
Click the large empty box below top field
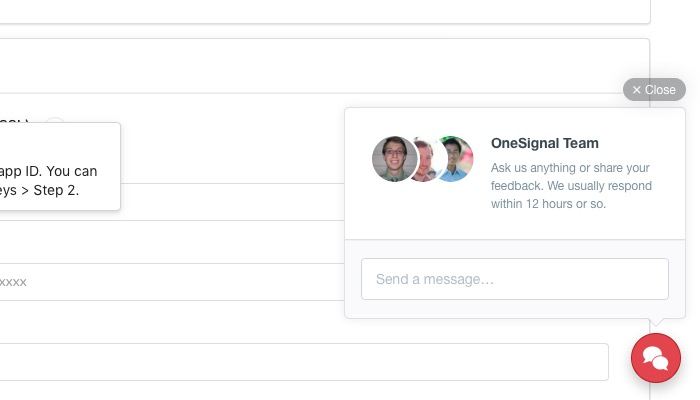320,65
